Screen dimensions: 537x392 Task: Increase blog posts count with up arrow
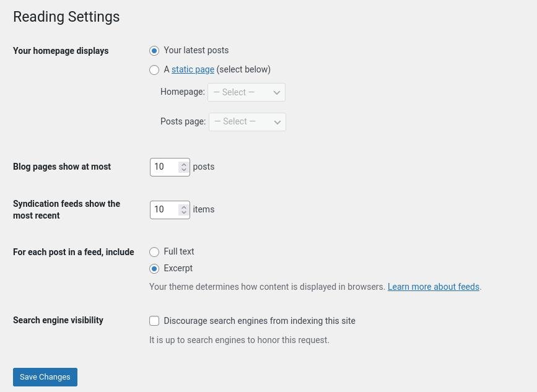184,164
